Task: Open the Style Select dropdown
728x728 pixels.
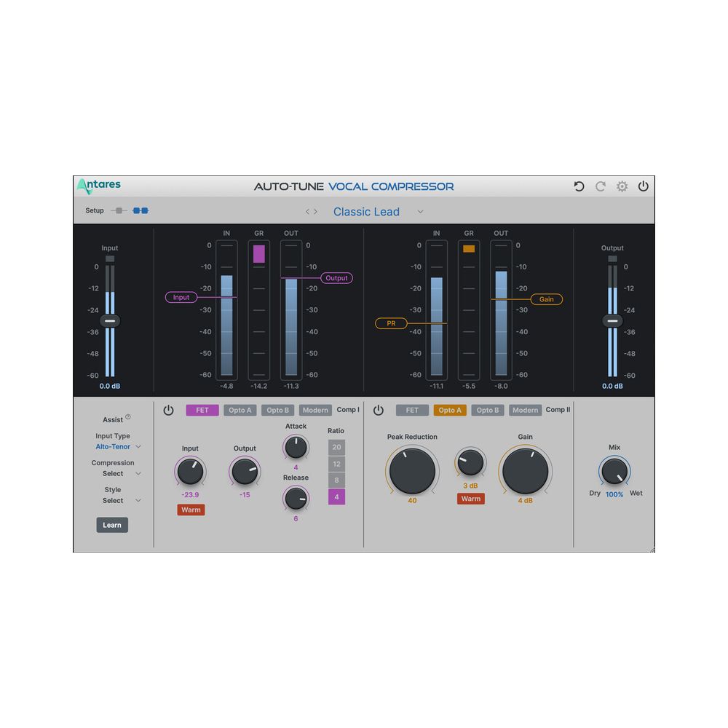Action: click(113, 500)
